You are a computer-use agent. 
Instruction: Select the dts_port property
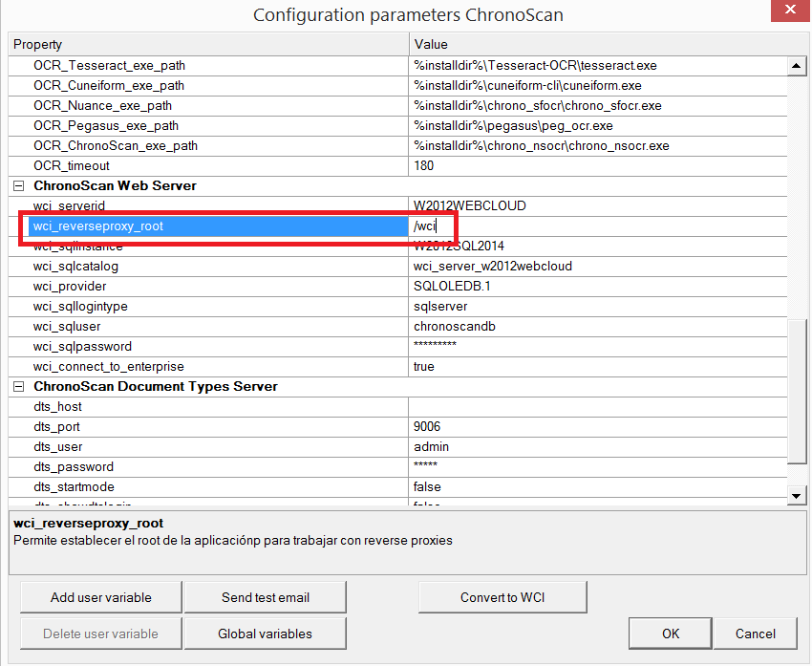pyautogui.click(x=56, y=427)
